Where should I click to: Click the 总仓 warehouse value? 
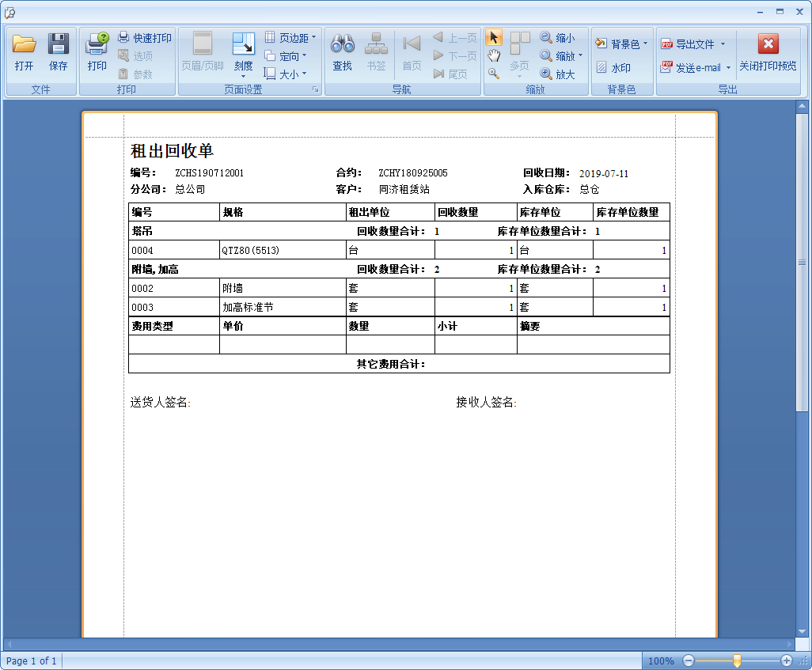tap(590, 190)
